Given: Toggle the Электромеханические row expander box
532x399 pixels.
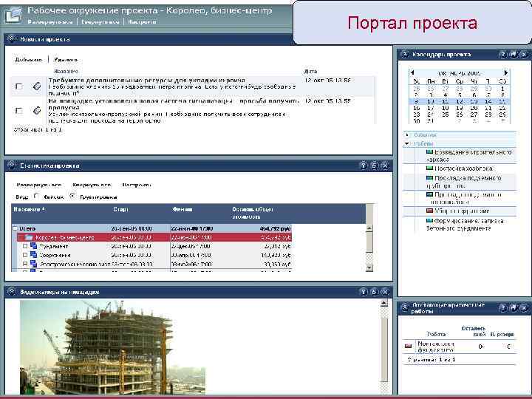Looking at the screenshot, I should point(25,264).
